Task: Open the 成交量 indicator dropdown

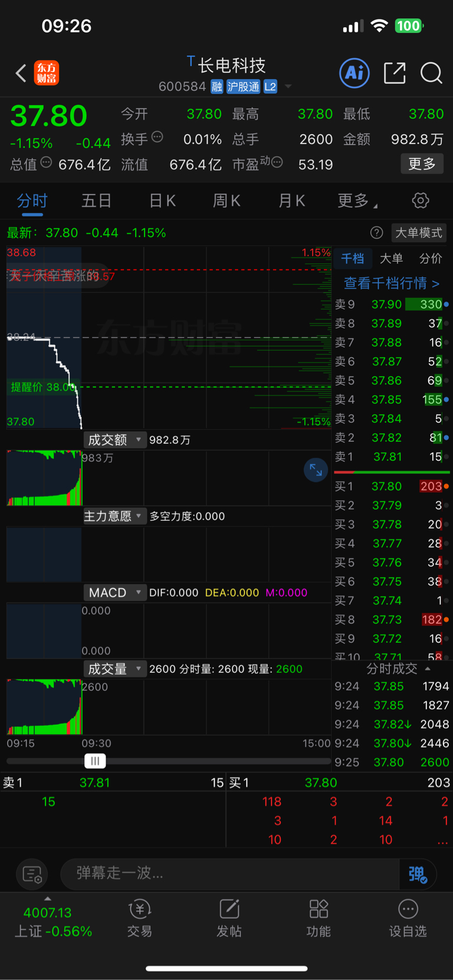Action: [114, 669]
